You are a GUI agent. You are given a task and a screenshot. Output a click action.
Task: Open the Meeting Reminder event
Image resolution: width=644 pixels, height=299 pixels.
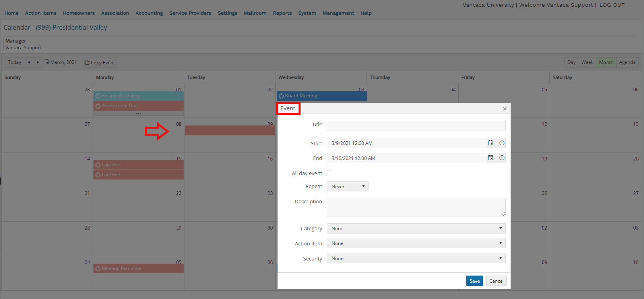138,268
